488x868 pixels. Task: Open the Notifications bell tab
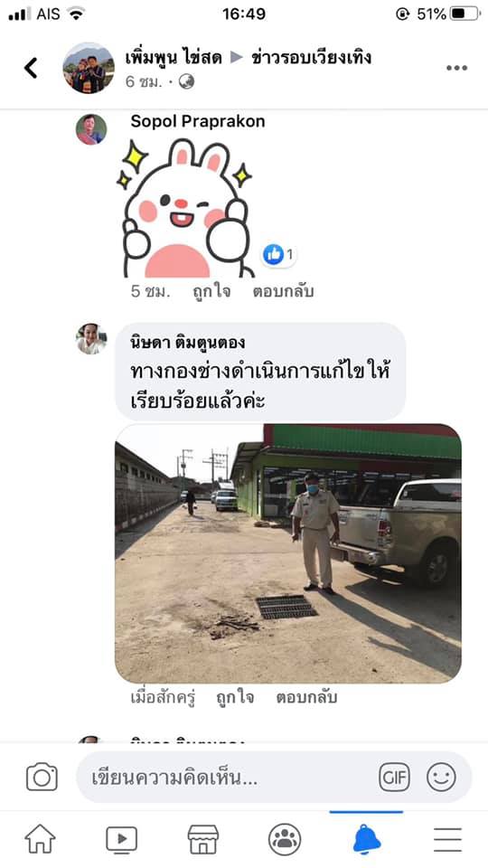tap(366, 839)
